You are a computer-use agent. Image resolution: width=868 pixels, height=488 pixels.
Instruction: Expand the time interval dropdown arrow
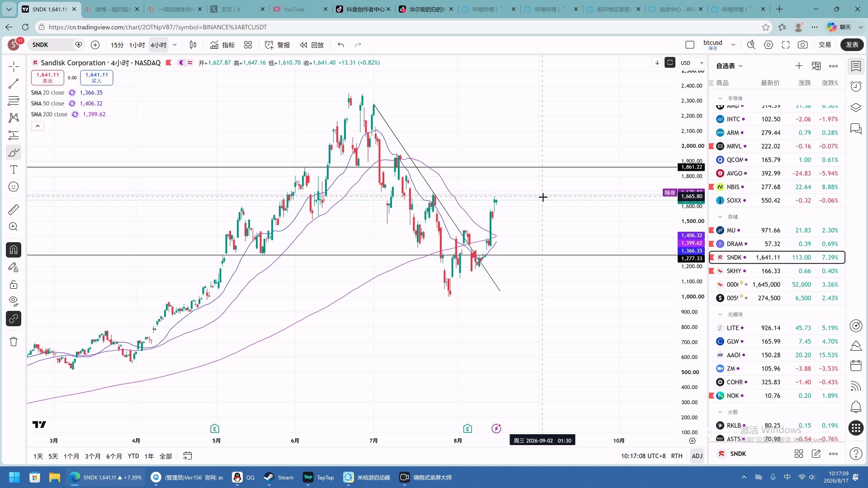[x=175, y=45]
